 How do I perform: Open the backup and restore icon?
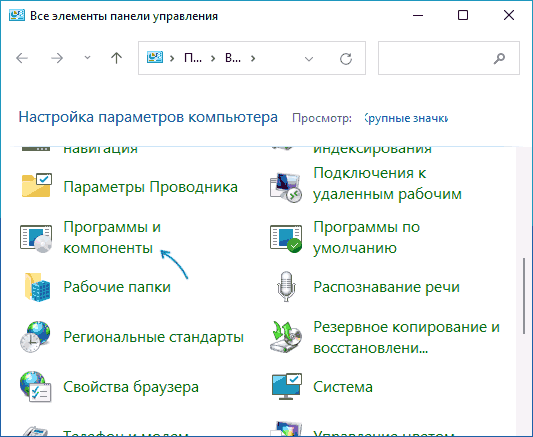[x=286, y=337]
